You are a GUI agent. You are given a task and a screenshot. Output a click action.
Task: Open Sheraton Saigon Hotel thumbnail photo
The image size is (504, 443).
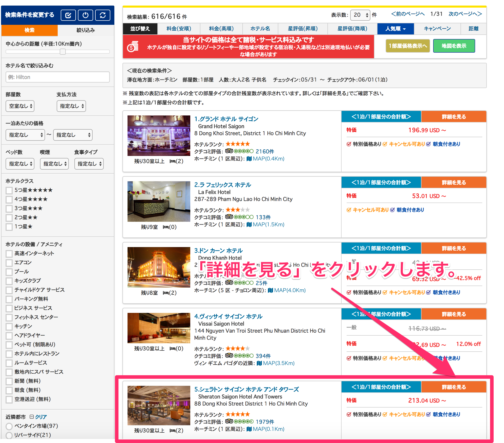(x=159, y=406)
